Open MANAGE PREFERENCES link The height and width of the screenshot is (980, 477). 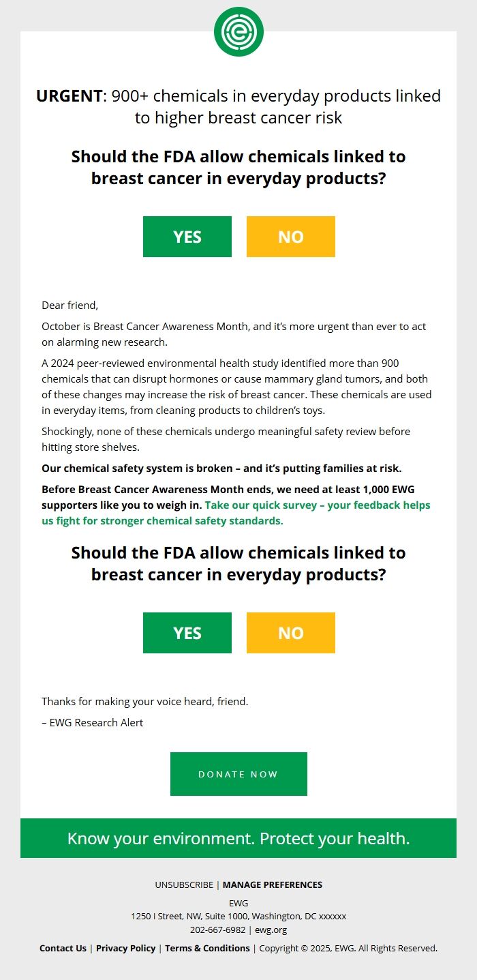273,885
